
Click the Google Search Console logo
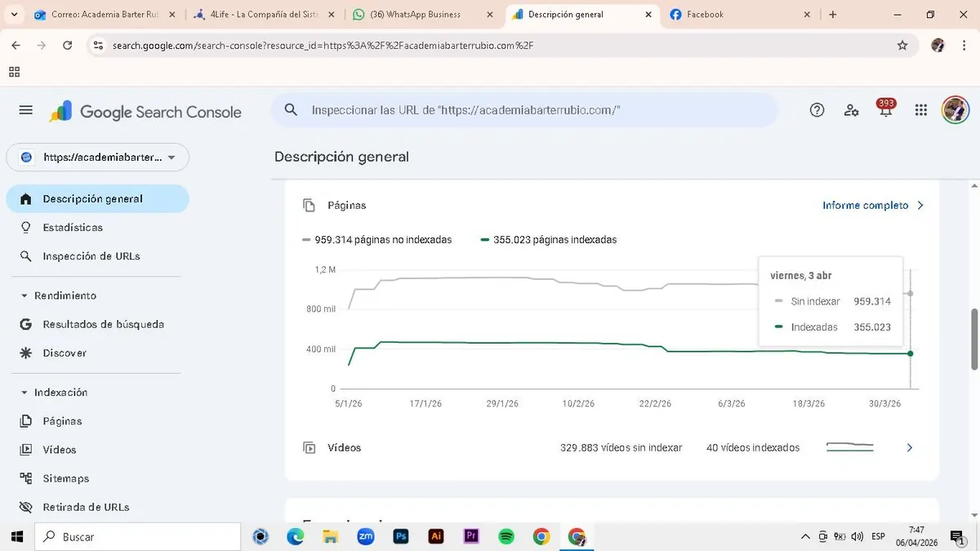tap(145, 112)
